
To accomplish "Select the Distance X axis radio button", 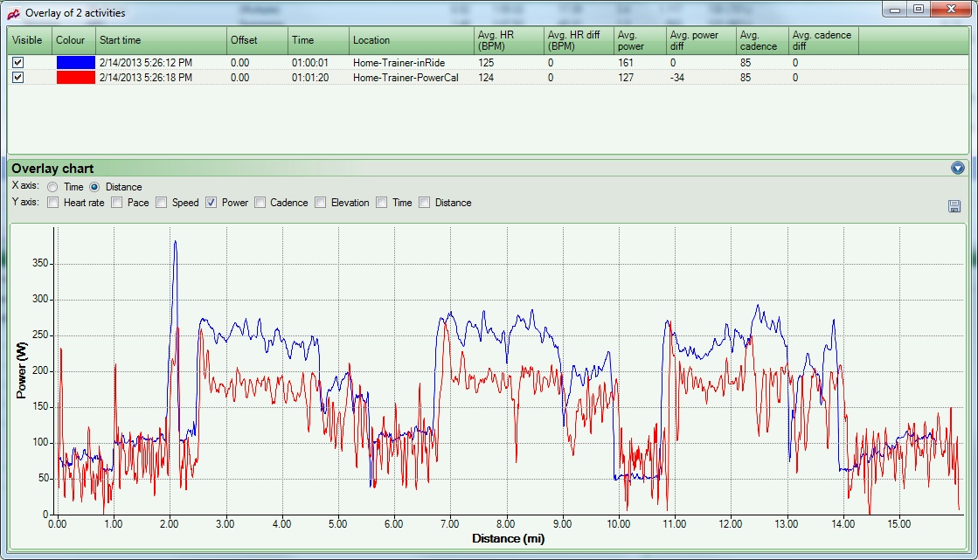I will tap(95, 187).
